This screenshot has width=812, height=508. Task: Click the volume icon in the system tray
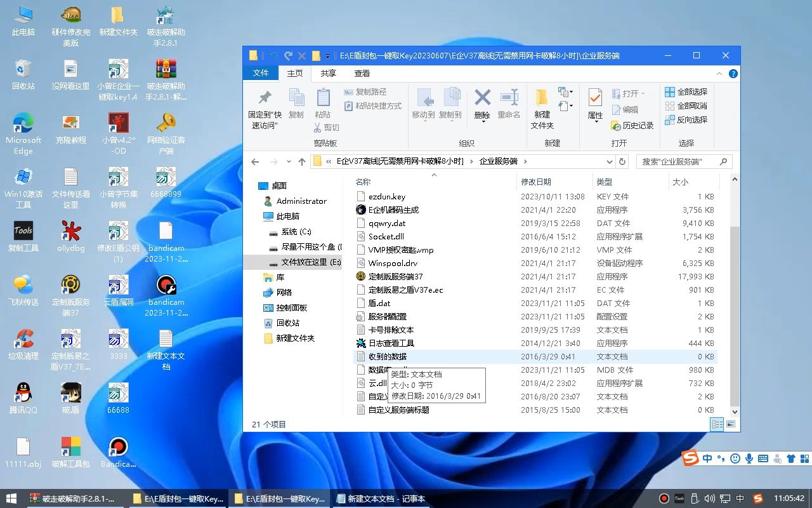[710, 499]
